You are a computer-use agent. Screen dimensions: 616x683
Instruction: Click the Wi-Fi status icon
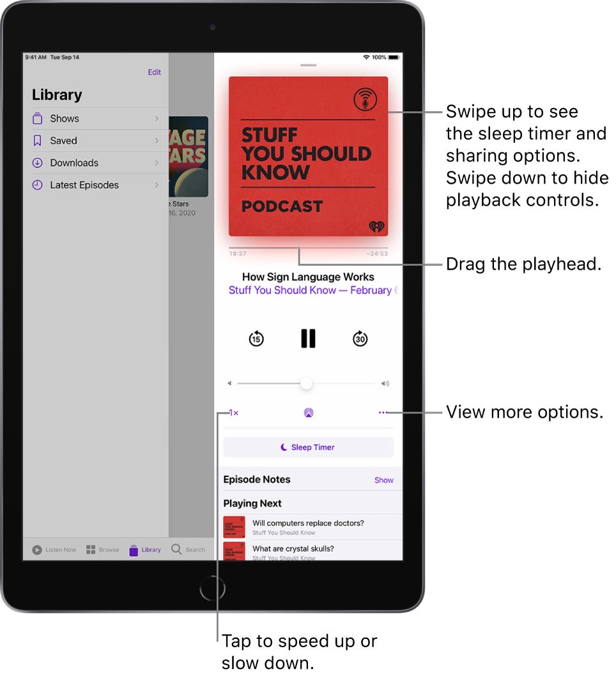(366, 57)
